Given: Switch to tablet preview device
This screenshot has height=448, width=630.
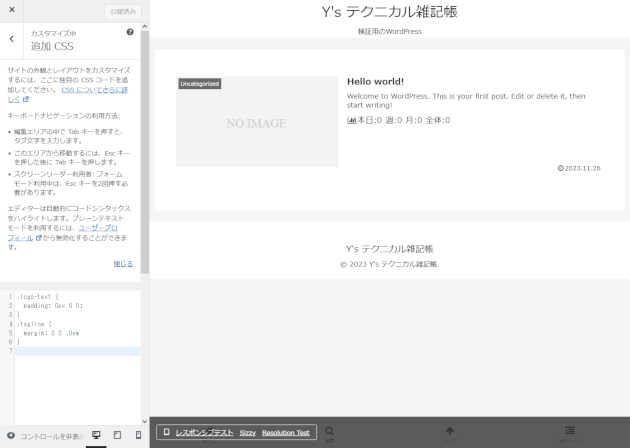Looking at the screenshot, I should 117,435.
